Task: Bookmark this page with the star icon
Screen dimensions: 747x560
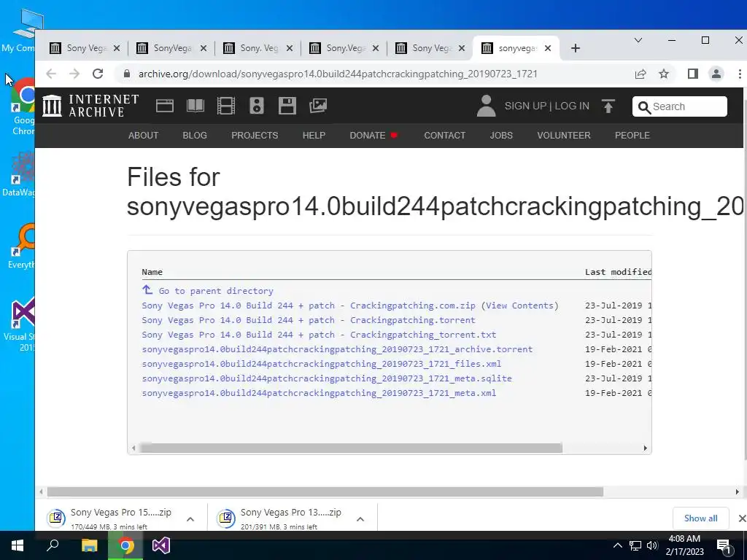Action: (x=664, y=74)
